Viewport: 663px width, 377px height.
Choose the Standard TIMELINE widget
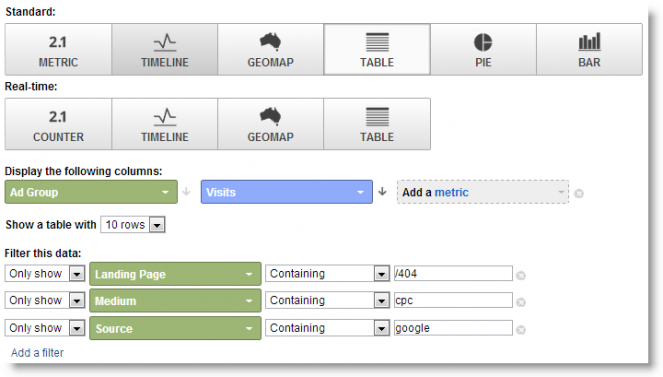(164, 49)
